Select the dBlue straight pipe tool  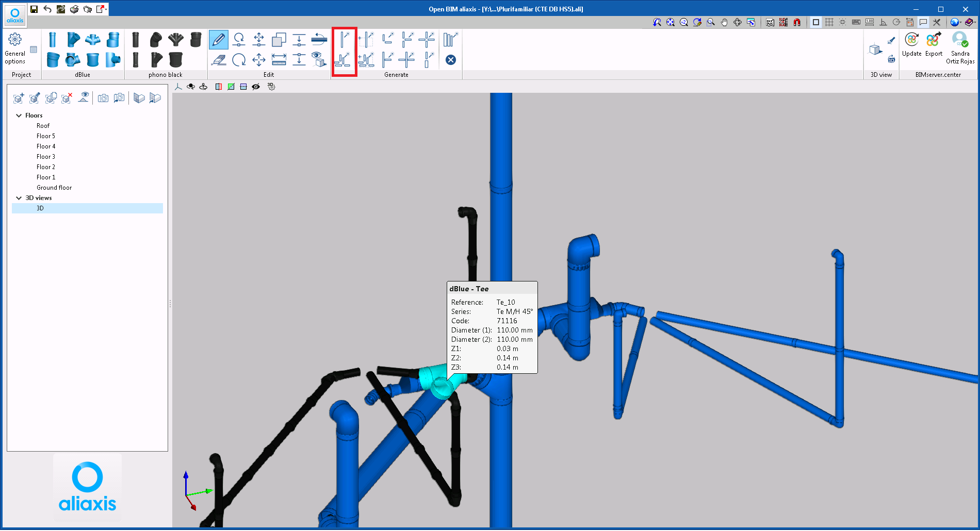tap(52, 40)
